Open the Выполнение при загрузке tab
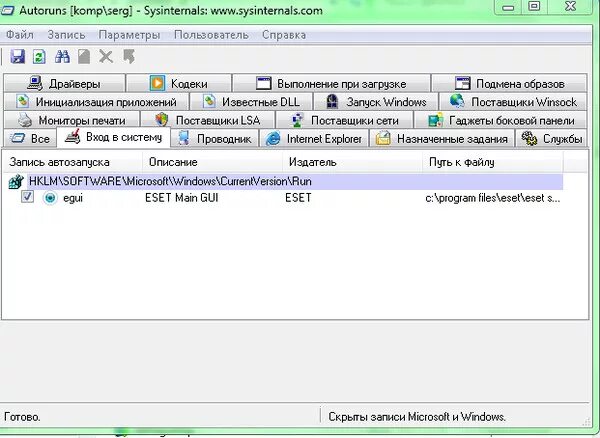This screenshot has height=438, width=600. 331,83
